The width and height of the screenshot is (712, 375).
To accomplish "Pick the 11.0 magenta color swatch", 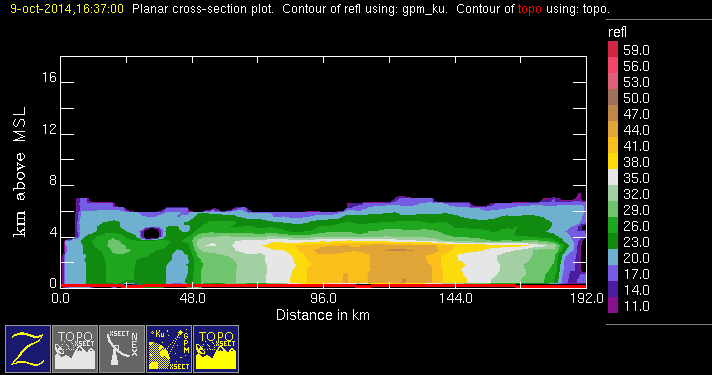I will point(613,306).
